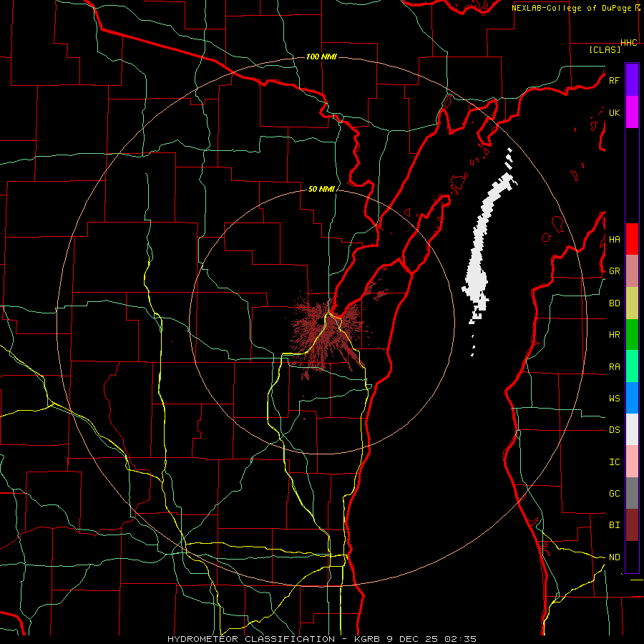Click the 'GC' legend label

point(614,493)
